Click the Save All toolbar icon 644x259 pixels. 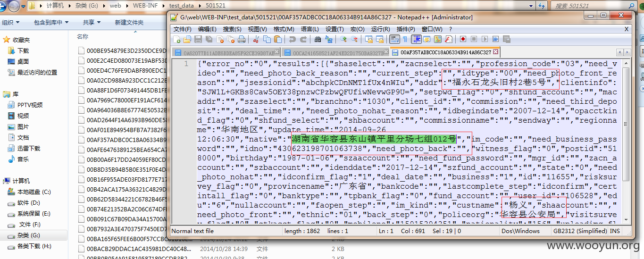coord(209,39)
